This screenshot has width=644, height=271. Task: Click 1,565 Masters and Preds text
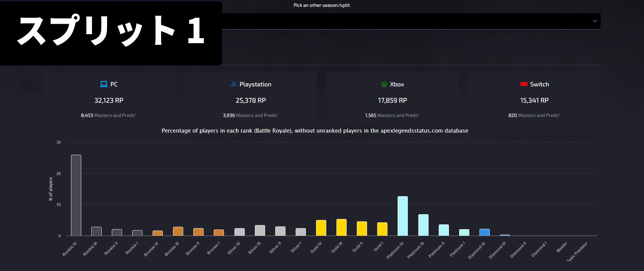click(392, 115)
